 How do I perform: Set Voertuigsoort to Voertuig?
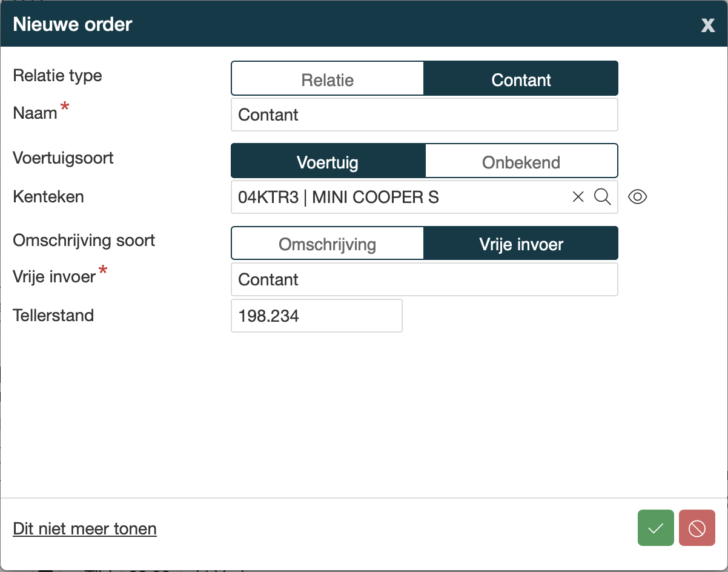coord(328,162)
